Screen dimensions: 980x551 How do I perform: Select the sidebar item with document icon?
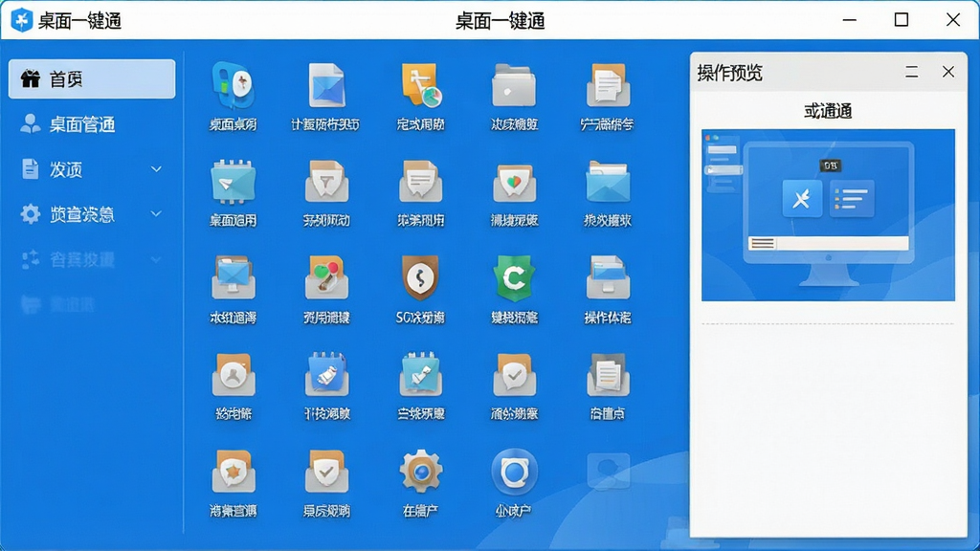(92, 169)
